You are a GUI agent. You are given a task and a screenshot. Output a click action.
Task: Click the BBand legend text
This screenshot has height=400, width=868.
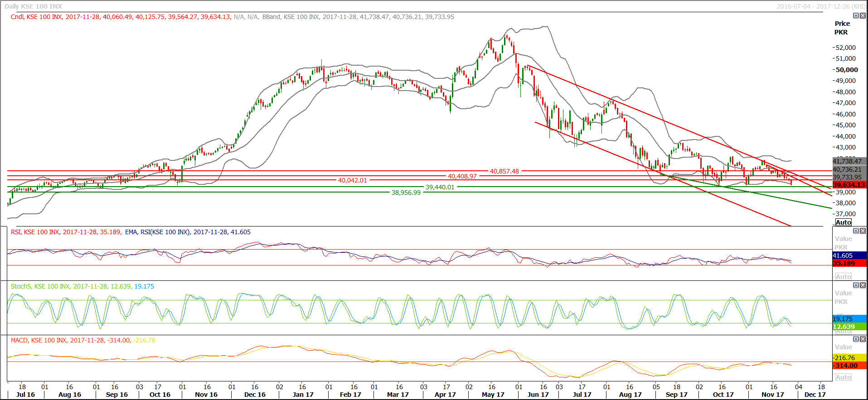[x=271, y=17]
